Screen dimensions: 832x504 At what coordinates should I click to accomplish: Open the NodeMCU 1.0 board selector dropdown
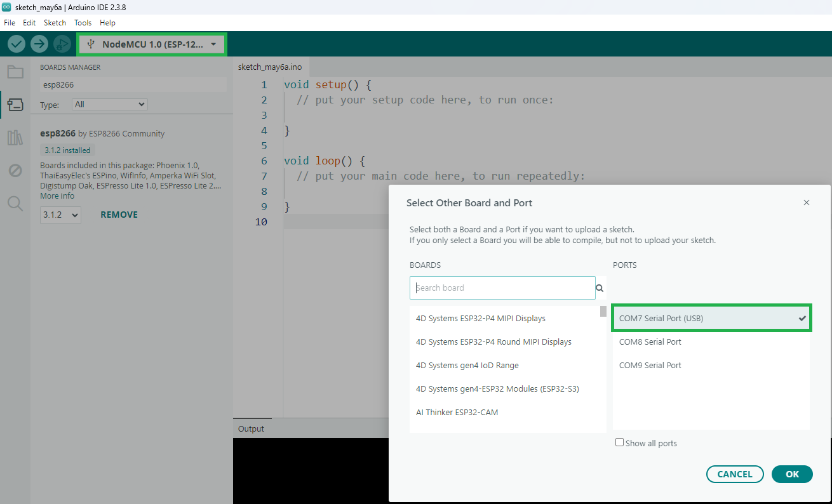pos(152,44)
